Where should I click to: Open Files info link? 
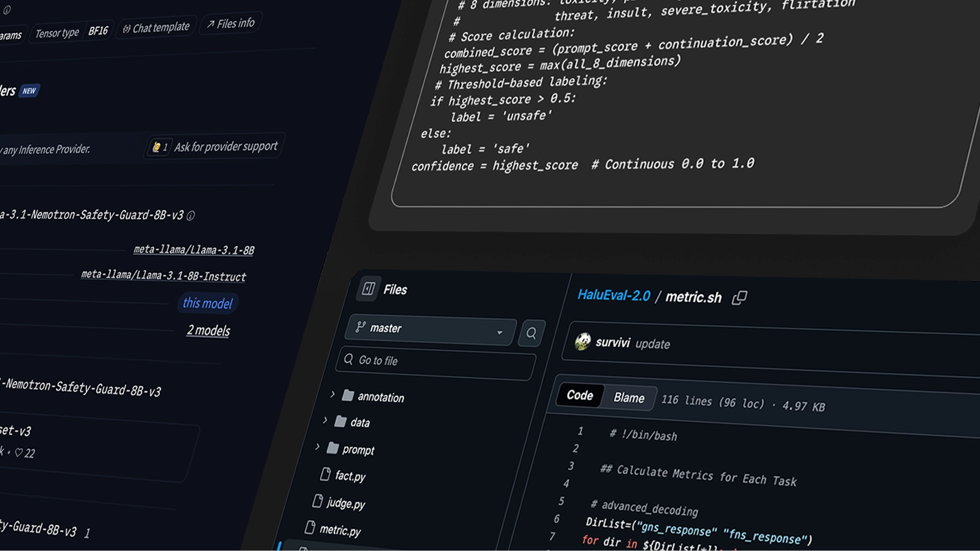[x=230, y=24]
